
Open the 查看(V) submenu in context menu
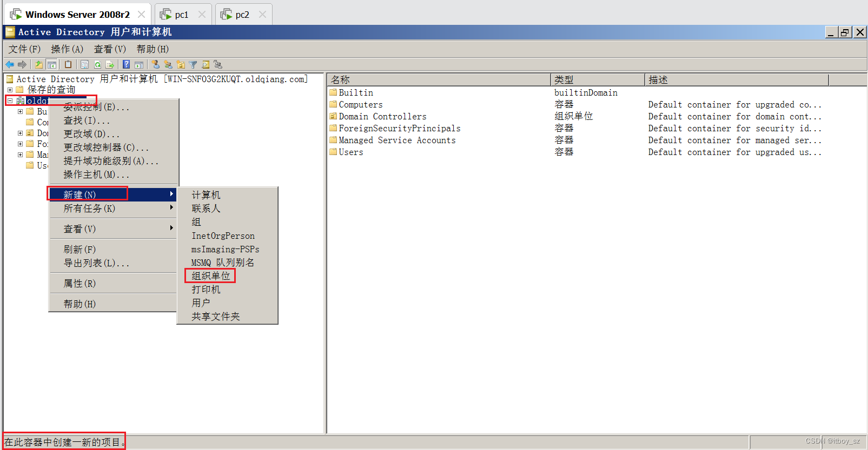(x=112, y=229)
